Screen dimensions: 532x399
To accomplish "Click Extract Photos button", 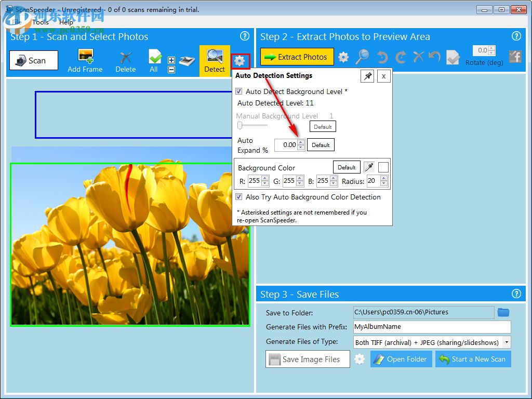I will click(x=297, y=57).
